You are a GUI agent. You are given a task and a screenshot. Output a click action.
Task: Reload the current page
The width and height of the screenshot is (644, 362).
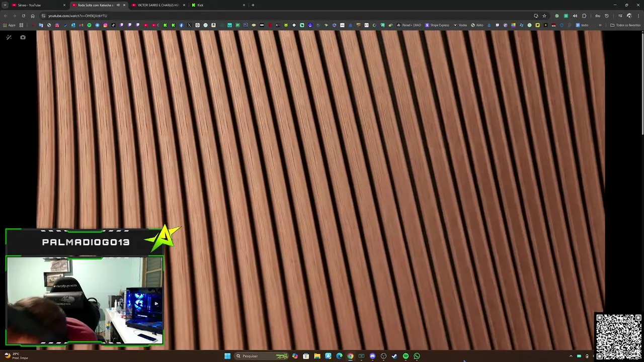pyautogui.click(x=23, y=16)
